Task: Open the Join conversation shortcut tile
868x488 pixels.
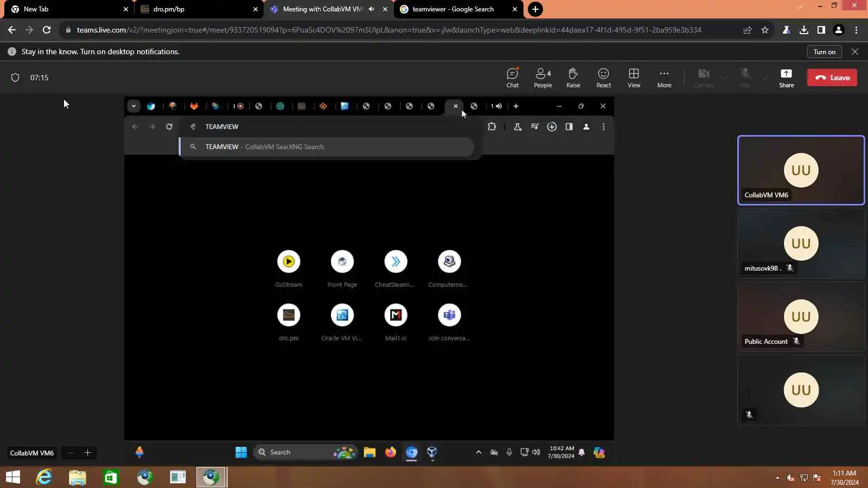Action: click(x=449, y=322)
